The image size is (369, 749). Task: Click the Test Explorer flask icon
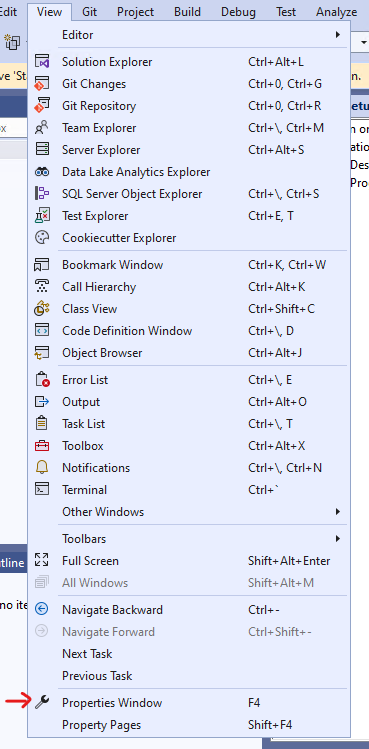pos(42,216)
